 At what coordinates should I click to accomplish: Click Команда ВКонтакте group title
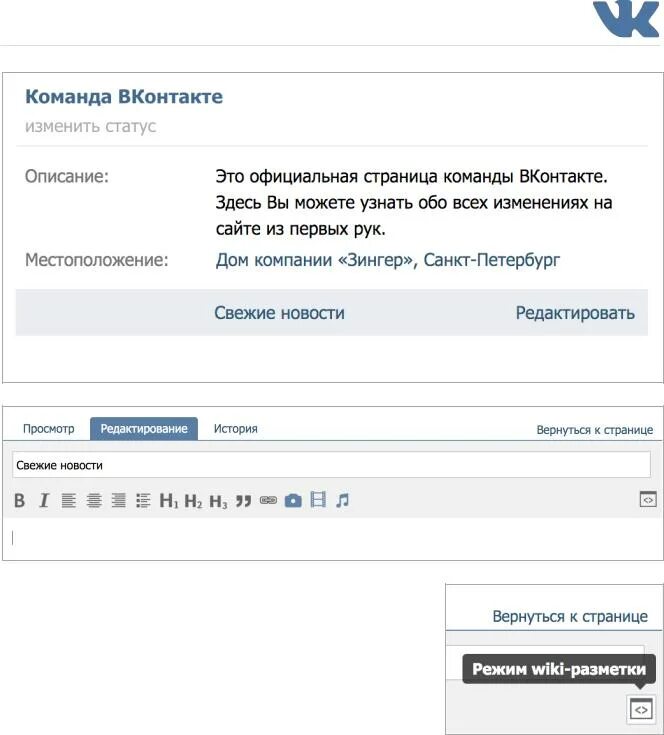point(124,97)
